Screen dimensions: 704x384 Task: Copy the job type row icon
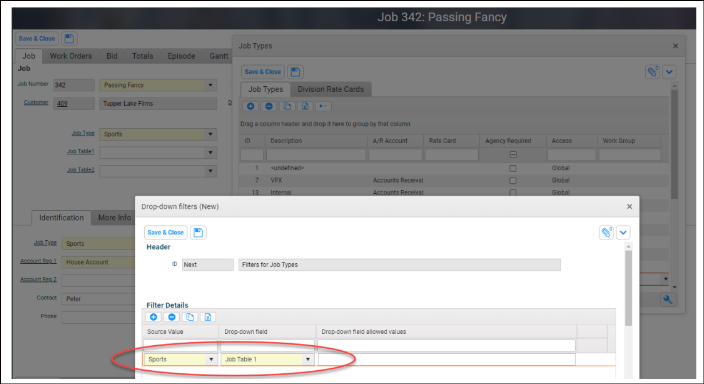click(x=287, y=106)
